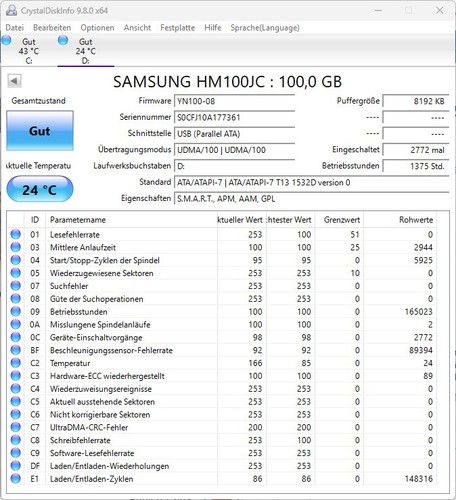The image size is (456, 500).
Task: Click status icon of row C5 Aktuell ausstehende Sektoren
Action: pos(15,401)
